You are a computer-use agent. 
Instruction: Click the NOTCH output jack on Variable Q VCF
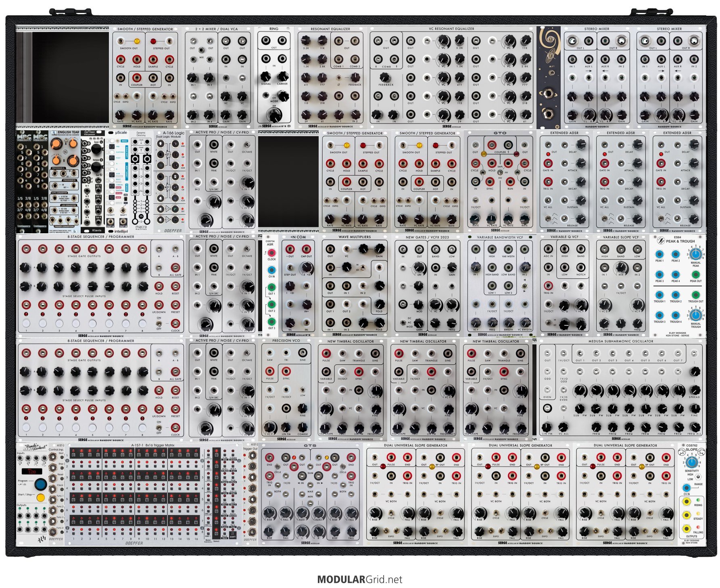point(581,267)
